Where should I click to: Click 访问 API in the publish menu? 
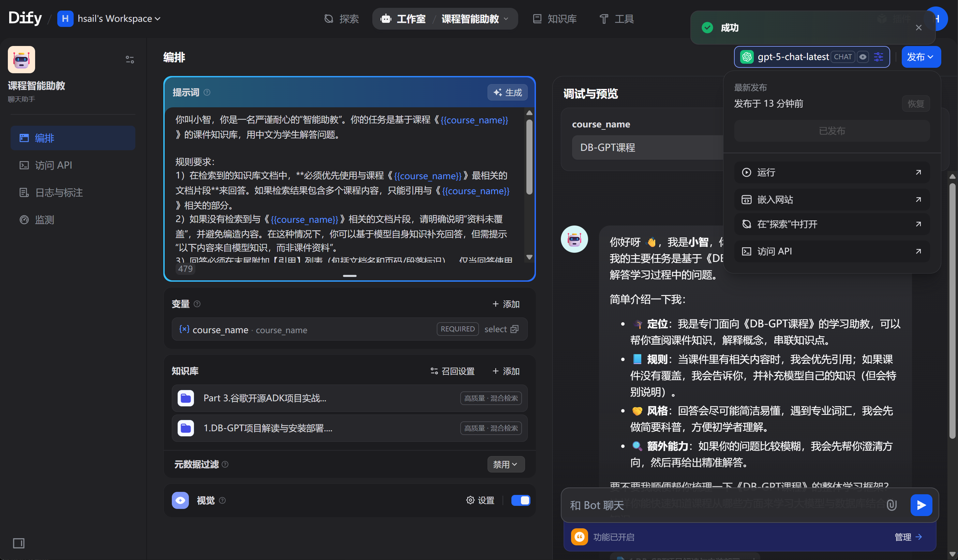click(832, 251)
